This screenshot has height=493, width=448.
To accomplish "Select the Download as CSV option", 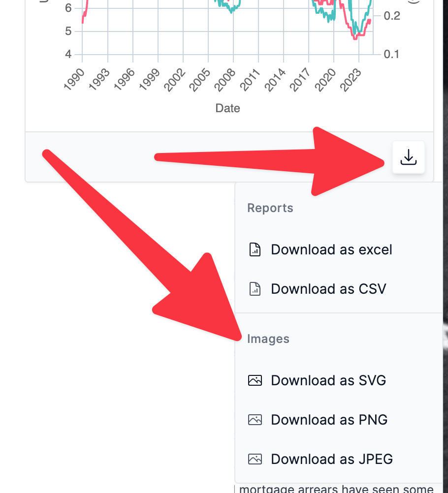I will [328, 289].
